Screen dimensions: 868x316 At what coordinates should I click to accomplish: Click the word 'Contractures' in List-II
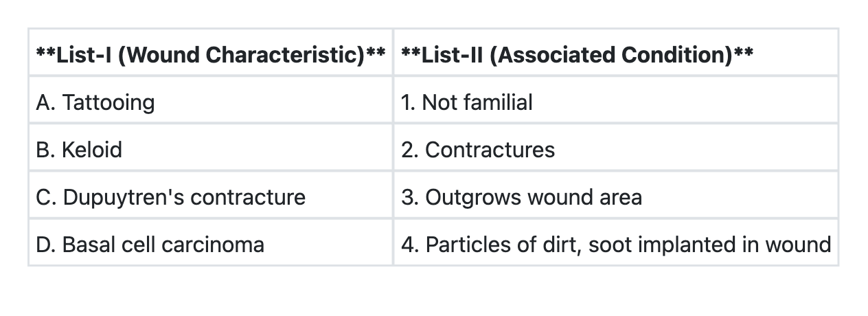click(490, 150)
